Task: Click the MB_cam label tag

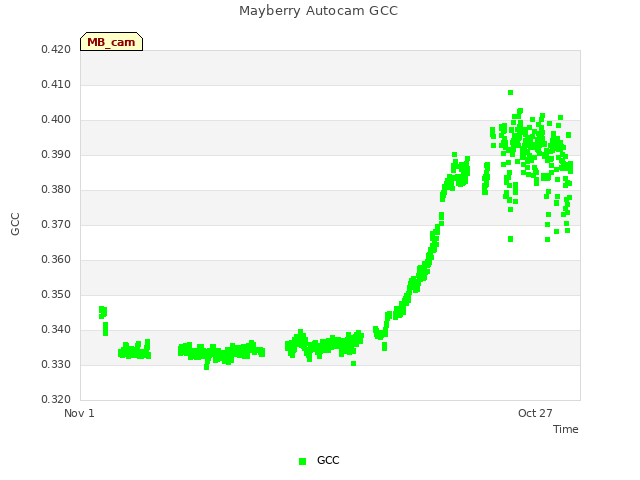Action: 111,42
